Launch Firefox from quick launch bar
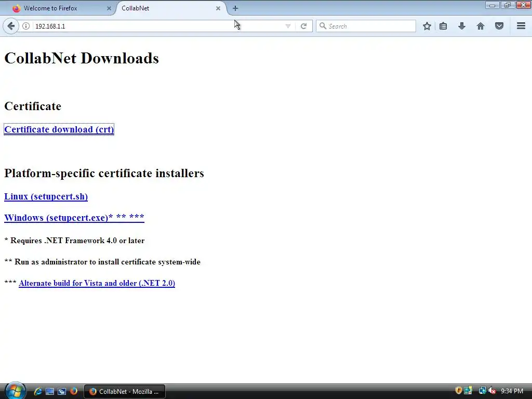 [x=74, y=391]
